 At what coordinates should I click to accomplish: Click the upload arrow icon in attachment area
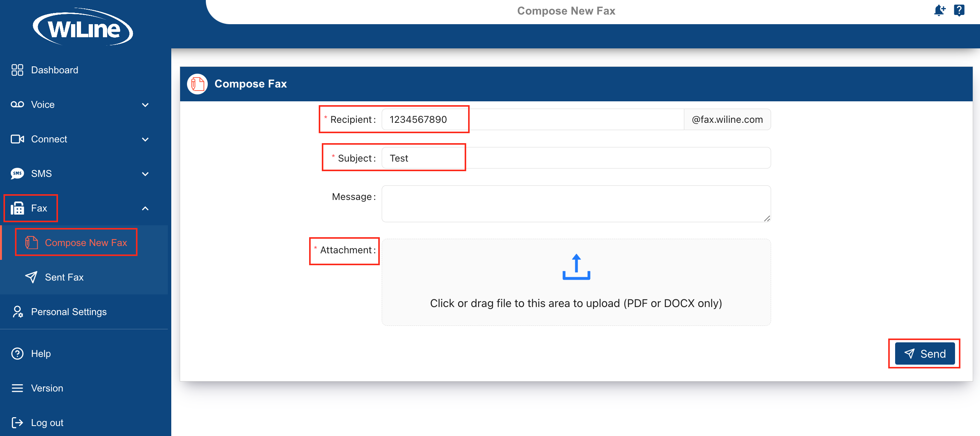576,267
